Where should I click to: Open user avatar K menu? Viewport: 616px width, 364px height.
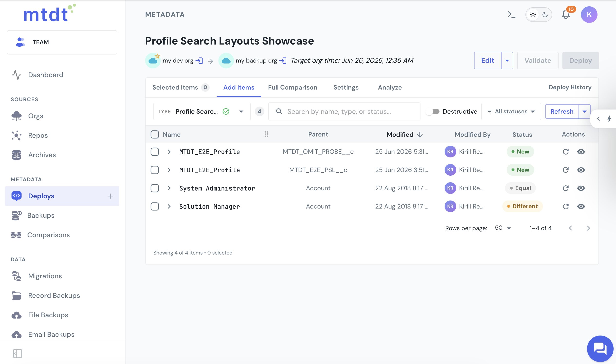tap(589, 15)
